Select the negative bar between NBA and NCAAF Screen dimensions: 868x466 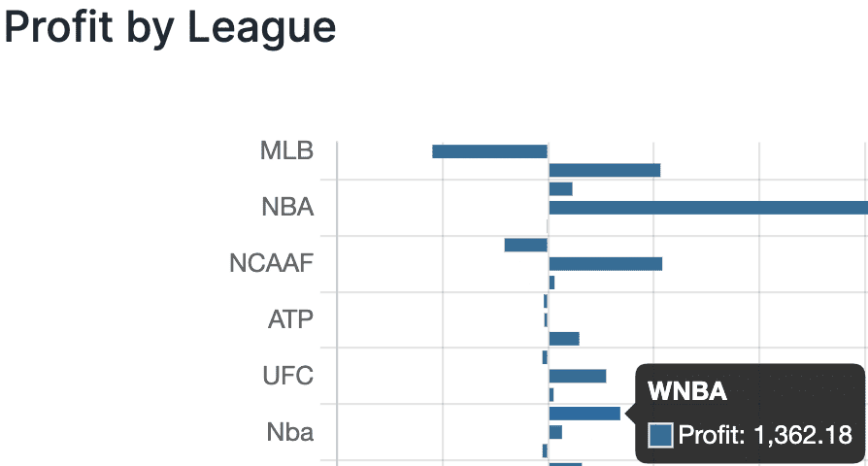(x=525, y=245)
